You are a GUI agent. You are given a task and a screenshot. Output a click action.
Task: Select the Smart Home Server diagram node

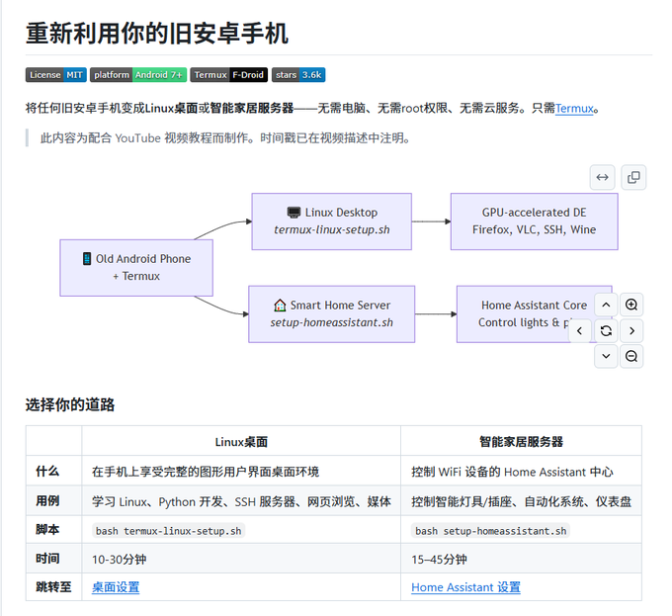(x=332, y=313)
